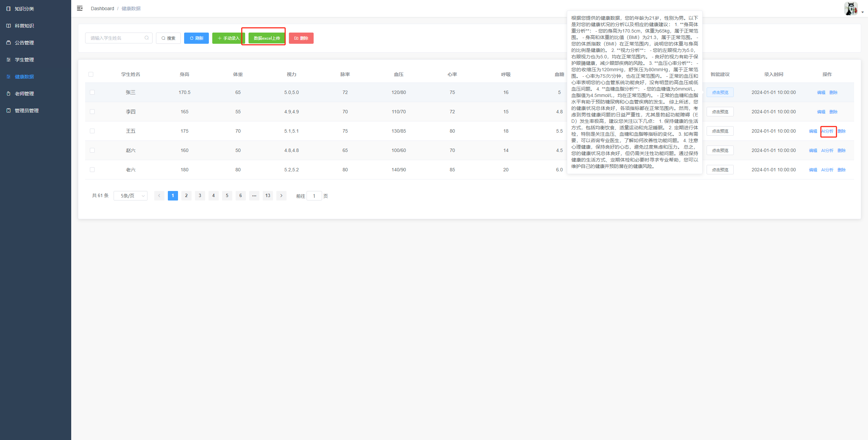Click 点击预览 for 王五's row

tap(720, 131)
